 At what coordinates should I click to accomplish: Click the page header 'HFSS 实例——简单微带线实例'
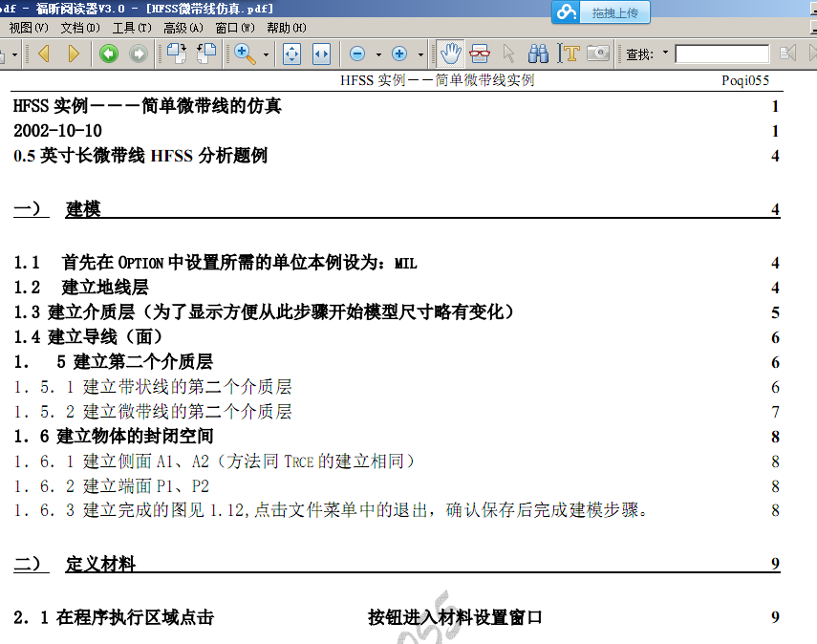[x=438, y=80]
